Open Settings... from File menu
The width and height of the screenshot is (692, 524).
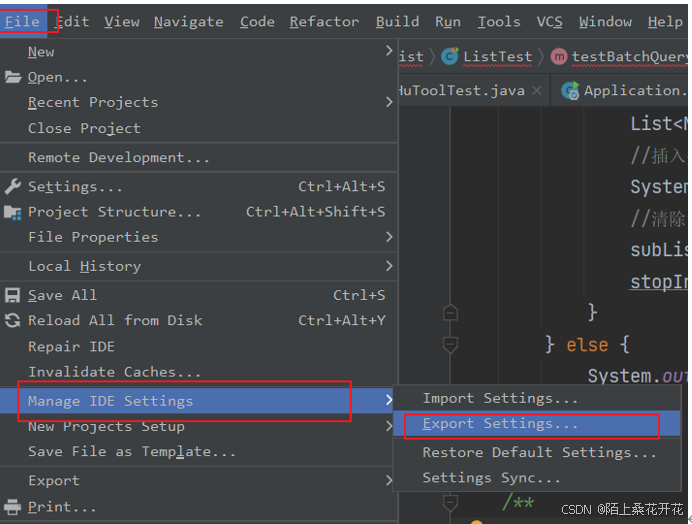(199, 187)
